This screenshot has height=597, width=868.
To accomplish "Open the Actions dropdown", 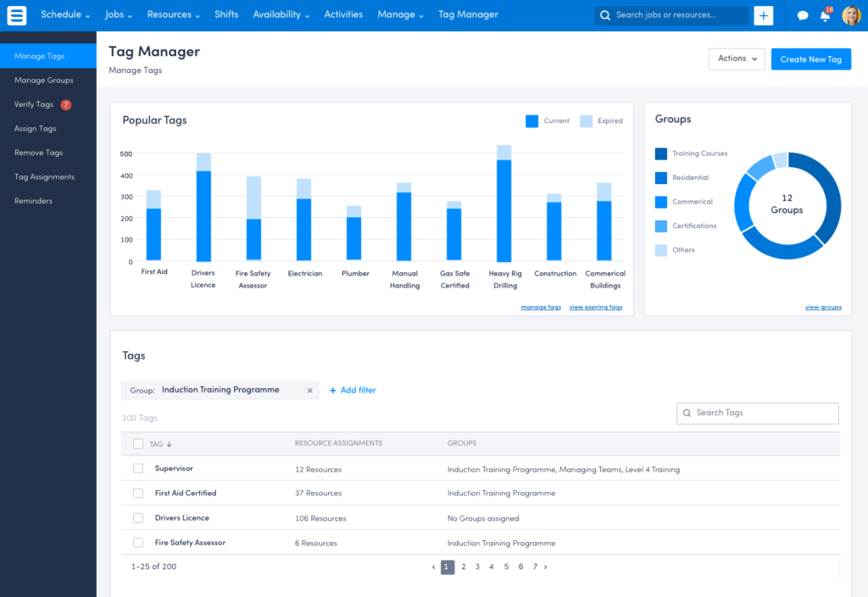I will click(737, 59).
